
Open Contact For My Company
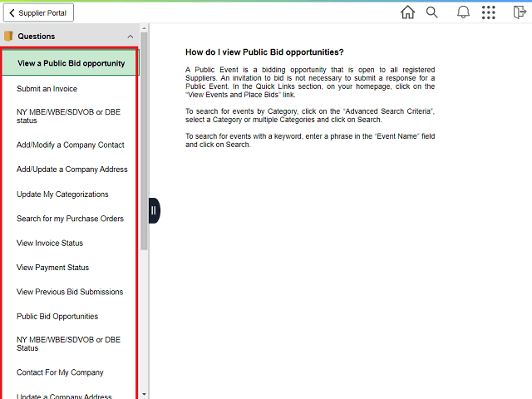point(60,372)
